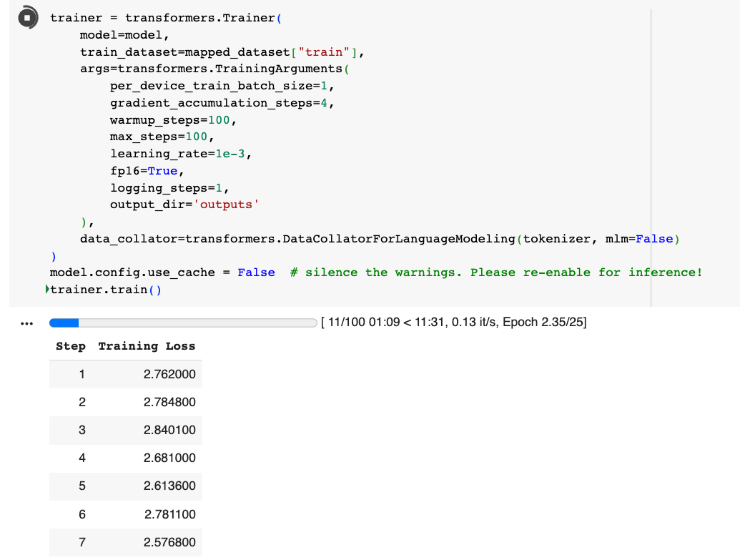Place cursor on trainer.train() line

point(106,290)
